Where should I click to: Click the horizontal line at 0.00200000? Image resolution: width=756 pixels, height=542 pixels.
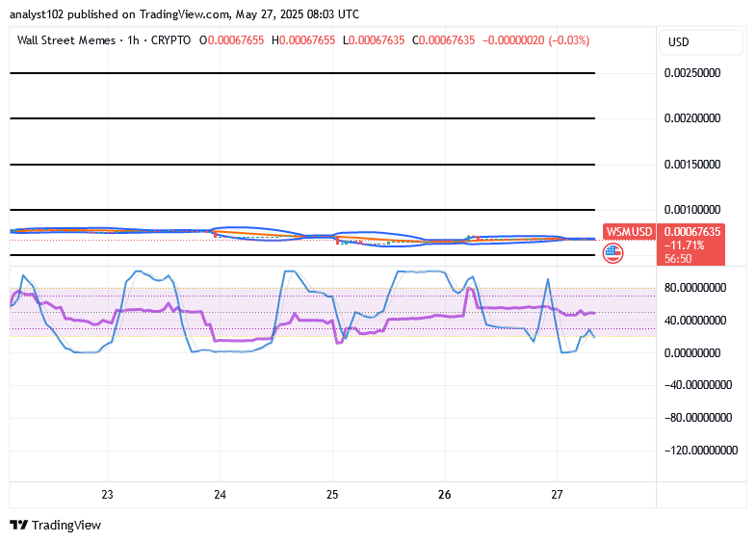(302, 118)
